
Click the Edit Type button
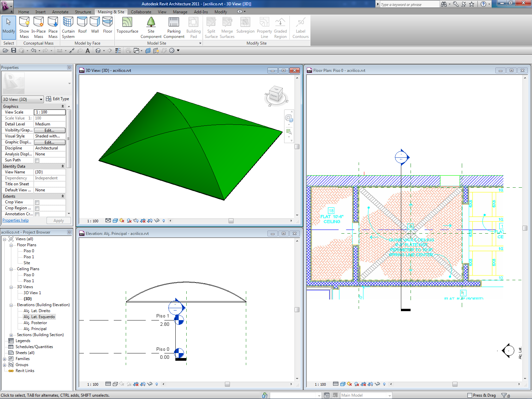(58, 99)
